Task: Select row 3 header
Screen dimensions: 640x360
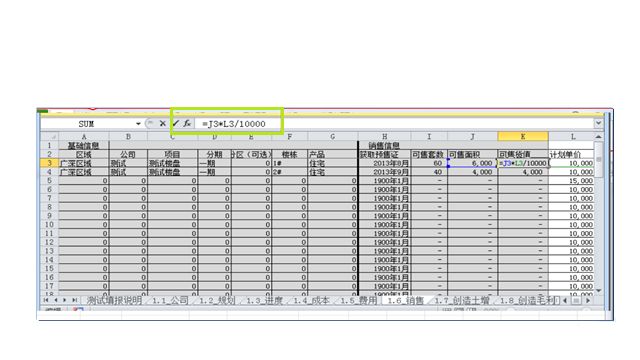Action: click(49, 163)
